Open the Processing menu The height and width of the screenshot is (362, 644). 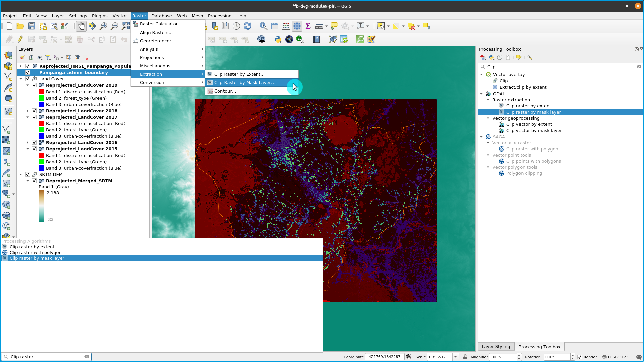[x=219, y=16]
